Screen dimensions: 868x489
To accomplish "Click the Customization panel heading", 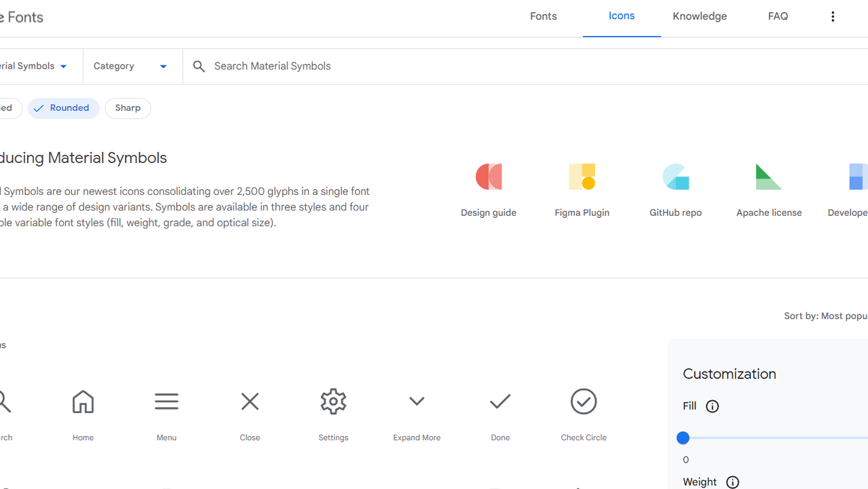I will [730, 374].
